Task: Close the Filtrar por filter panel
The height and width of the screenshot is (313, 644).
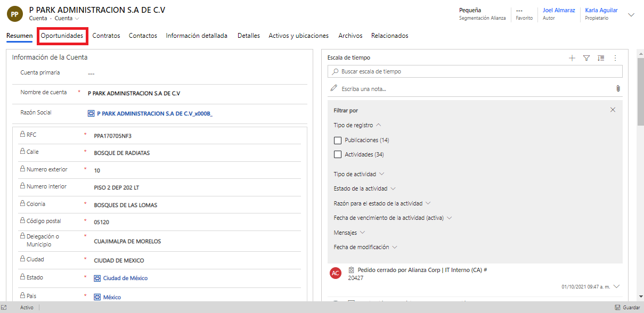Action: click(x=613, y=110)
